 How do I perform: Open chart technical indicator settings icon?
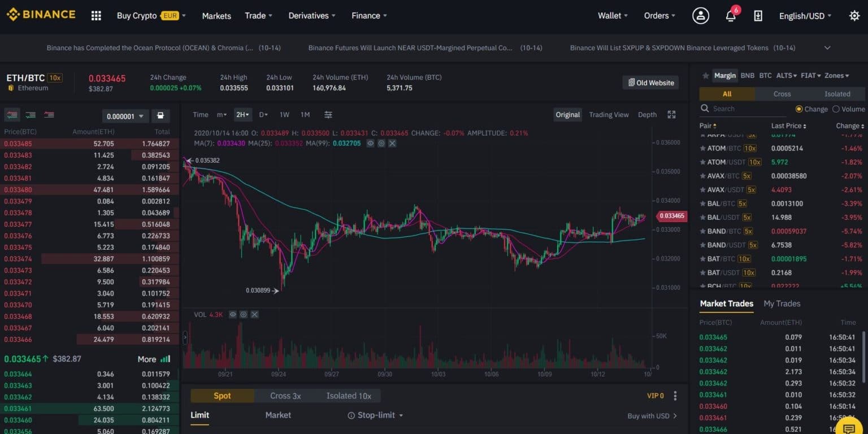(x=328, y=115)
